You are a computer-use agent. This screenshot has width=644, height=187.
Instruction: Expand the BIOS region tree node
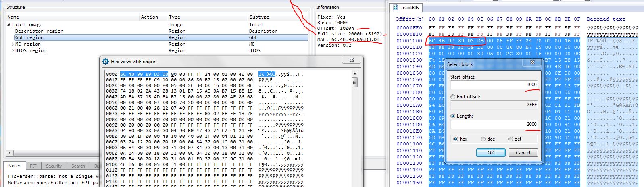pos(13,50)
